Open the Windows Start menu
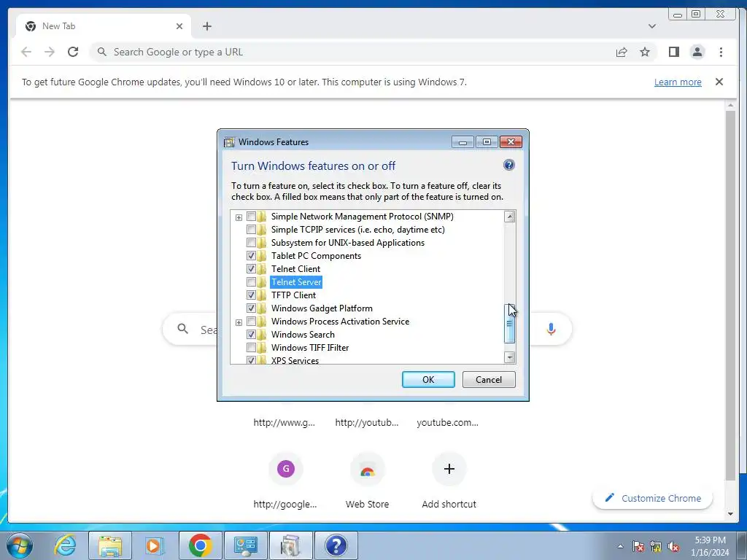The image size is (747, 560). click(x=20, y=545)
